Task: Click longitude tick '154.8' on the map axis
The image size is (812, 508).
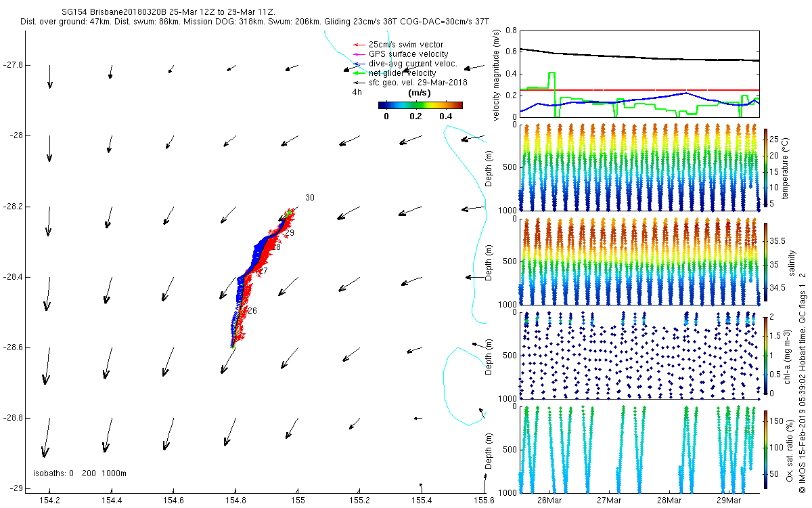Action: [x=235, y=500]
